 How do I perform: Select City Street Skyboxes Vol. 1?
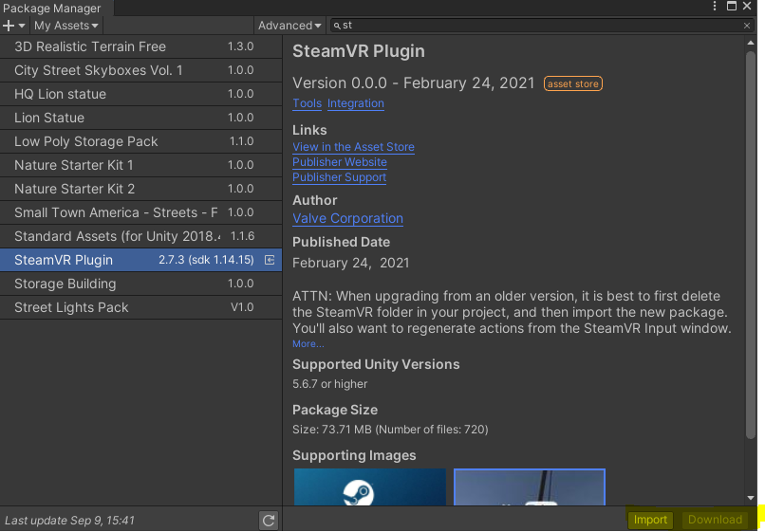coord(140,70)
